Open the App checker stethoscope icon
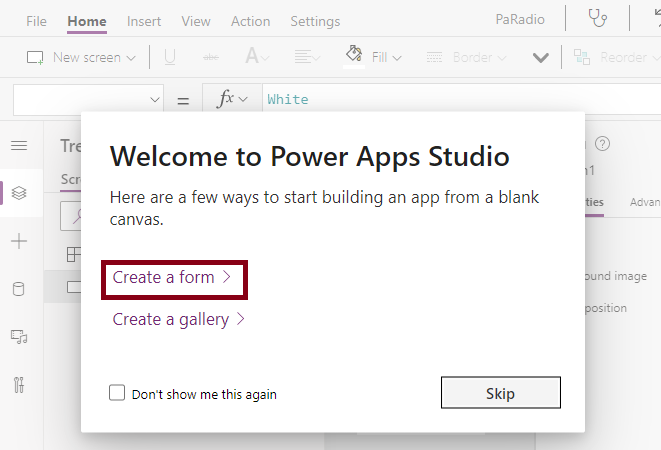Screen dimensions: 661x450 (598, 18)
